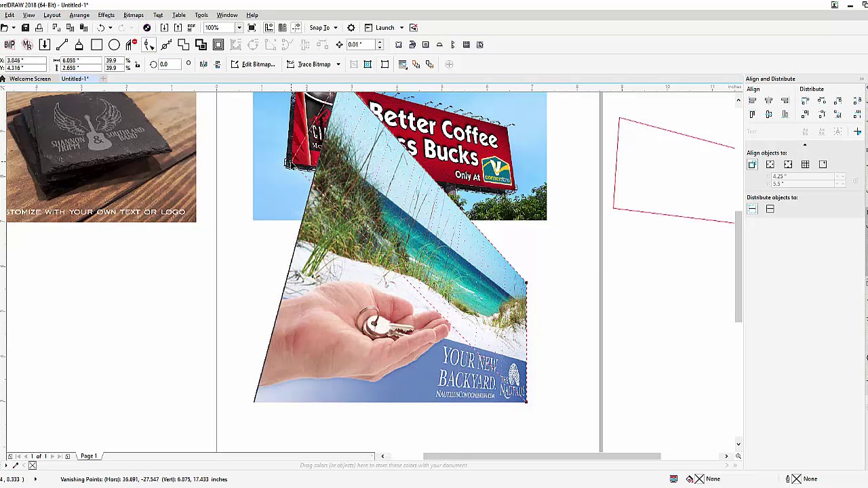The height and width of the screenshot is (488, 868).
Task: Collapse the docker section with up triangle
Action: pyautogui.click(x=805, y=144)
